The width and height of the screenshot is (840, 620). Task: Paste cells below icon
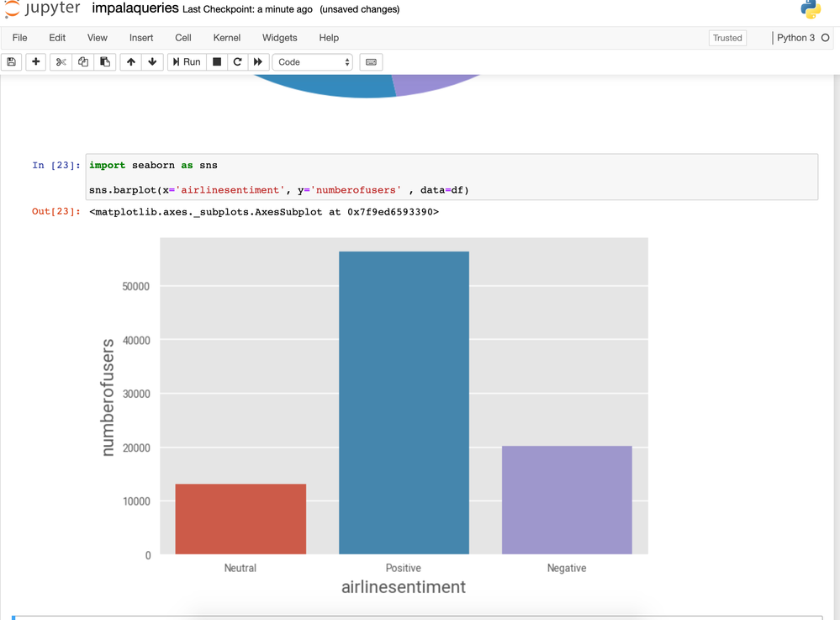point(105,61)
